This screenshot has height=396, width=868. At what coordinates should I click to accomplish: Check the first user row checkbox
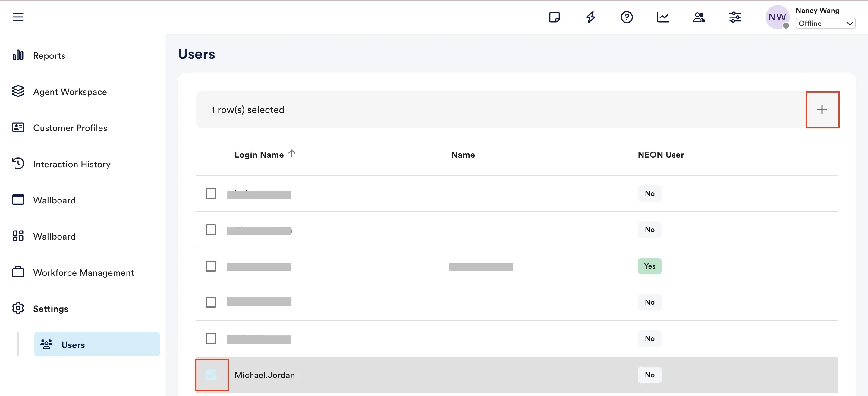(211, 193)
